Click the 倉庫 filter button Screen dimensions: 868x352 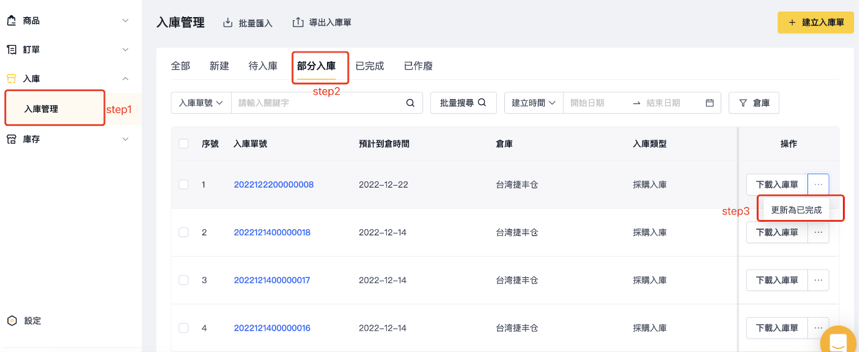(754, 103)
